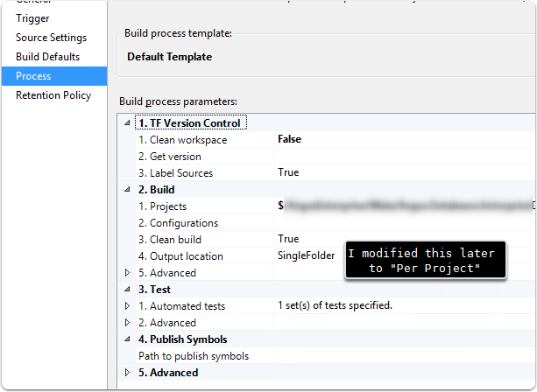
Task: Expand the bottom 5. Advanced section
Action: 128,373
